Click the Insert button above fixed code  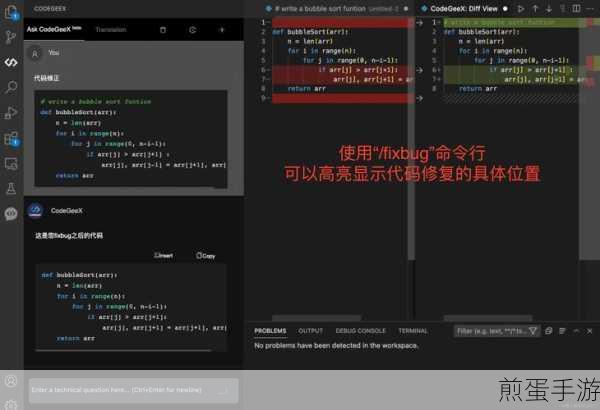click(163, 255)
